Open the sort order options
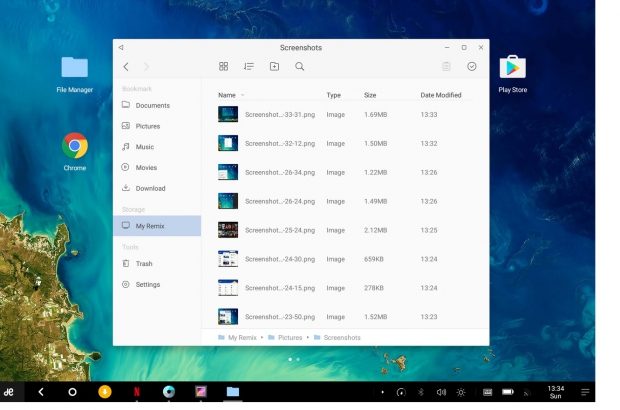 (249, 66)
